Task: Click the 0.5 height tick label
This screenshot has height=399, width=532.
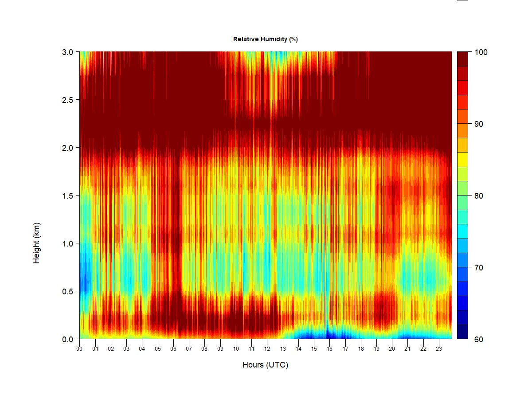Action: 68,291
